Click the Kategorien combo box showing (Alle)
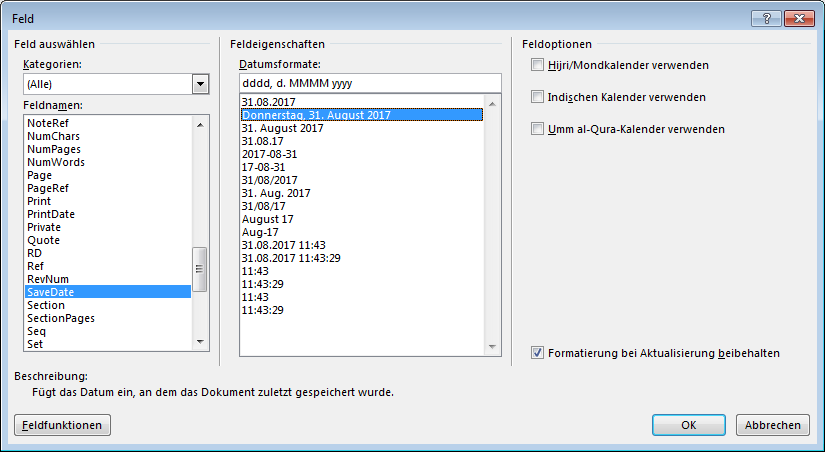825x452 pixels. (116, 84)
